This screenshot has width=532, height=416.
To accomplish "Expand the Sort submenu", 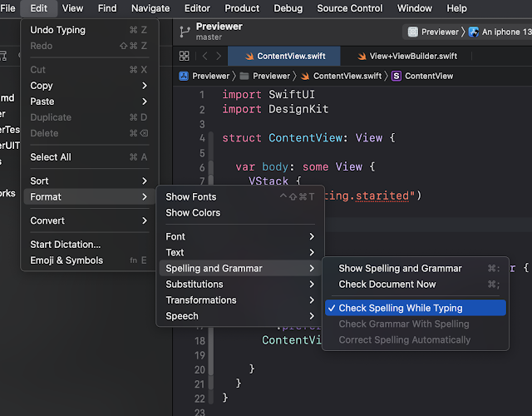I will (x=89, y=181).
